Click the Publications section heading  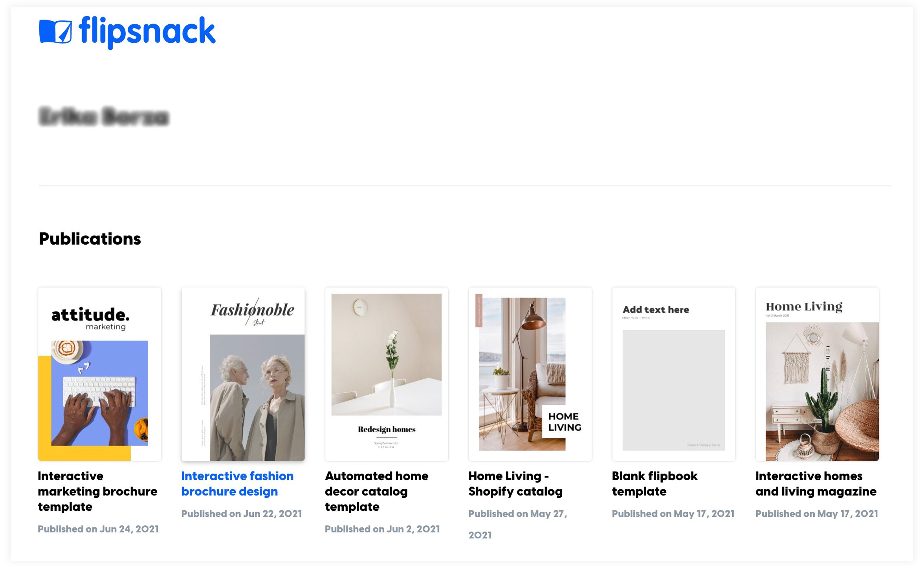click(90, 239)
